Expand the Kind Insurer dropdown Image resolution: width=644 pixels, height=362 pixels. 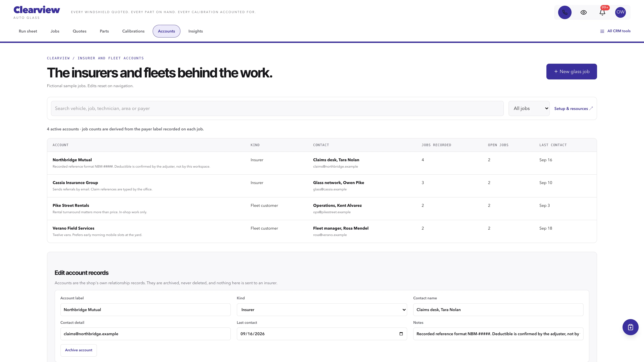point(322,310)
